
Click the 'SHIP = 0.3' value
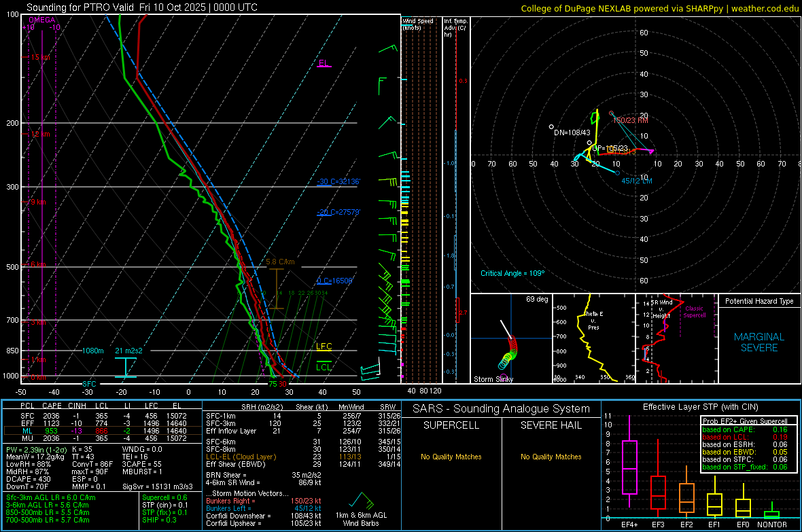(159, 520)
